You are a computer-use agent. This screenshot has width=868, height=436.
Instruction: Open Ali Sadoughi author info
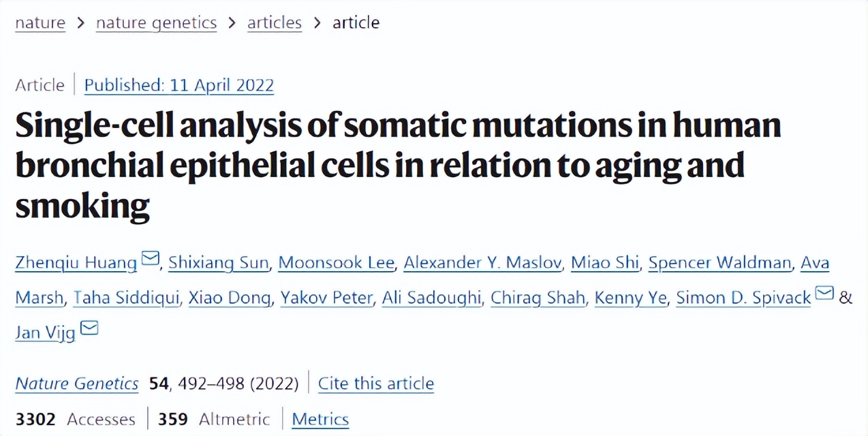tap(431, 298)
